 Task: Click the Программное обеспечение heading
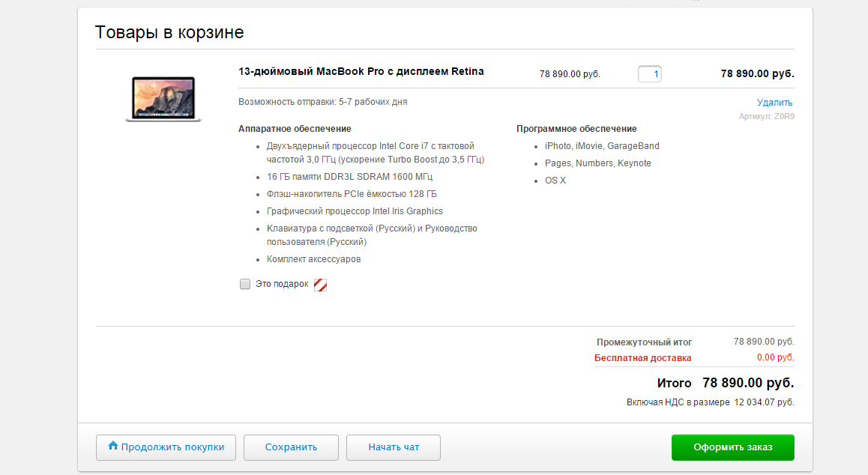[577, 128]
